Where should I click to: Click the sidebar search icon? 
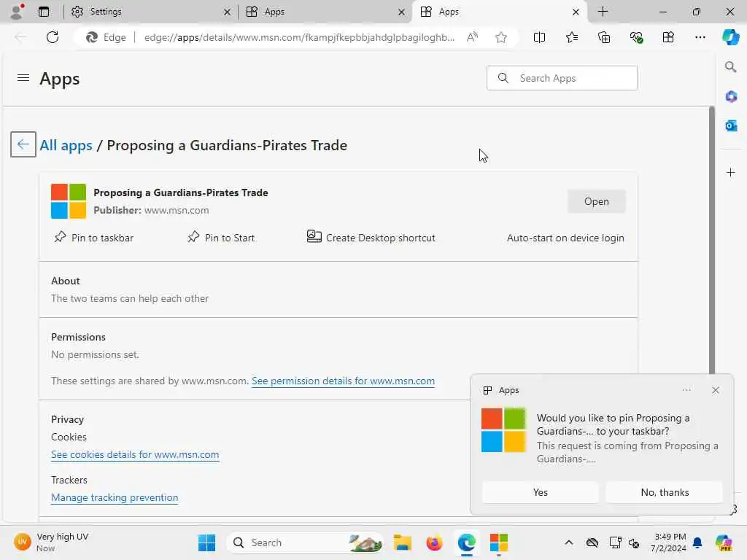tap(731, 66)
